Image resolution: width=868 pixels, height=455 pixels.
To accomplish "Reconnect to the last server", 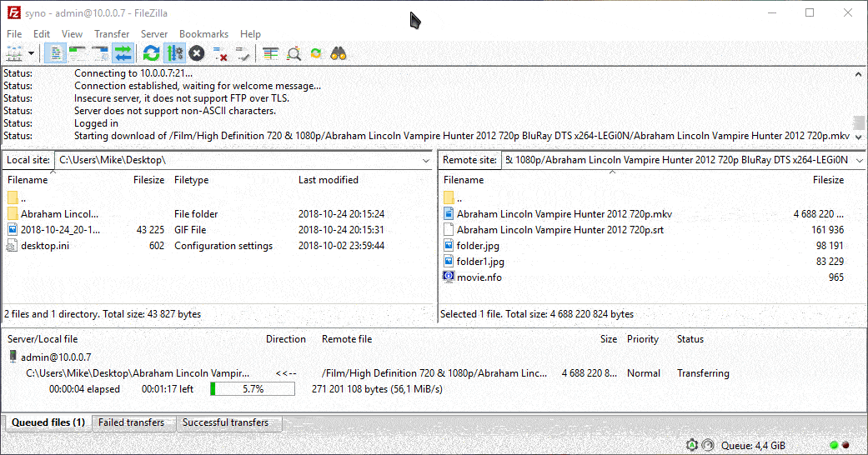I will tap(243, 53).
